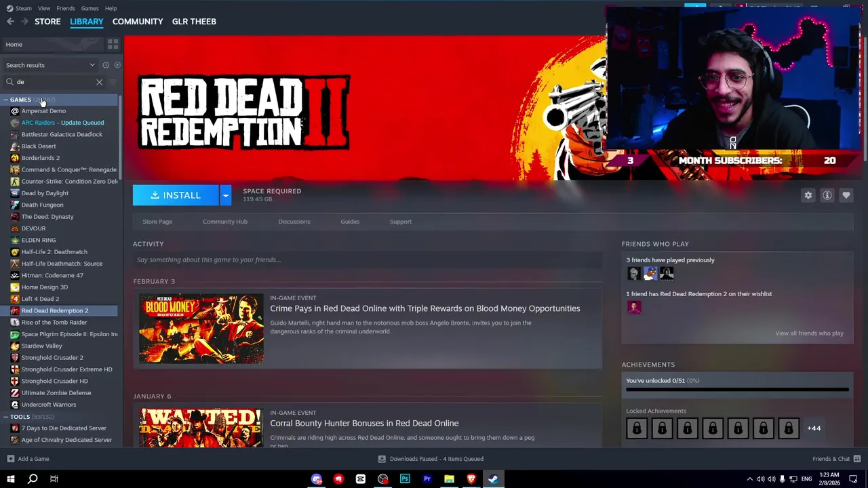Click the recent activity clock icon

[106, 65]
